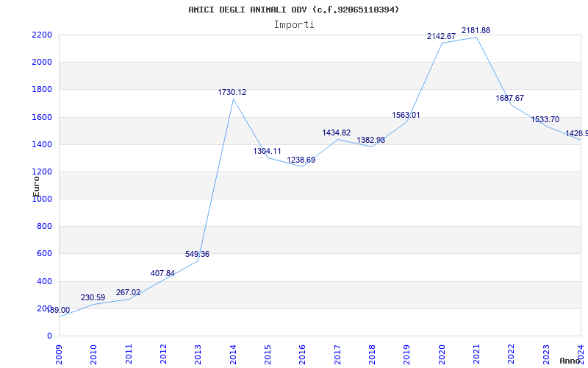
Task: Click the year 2009 axis label
Action: [x=59, y=355]
